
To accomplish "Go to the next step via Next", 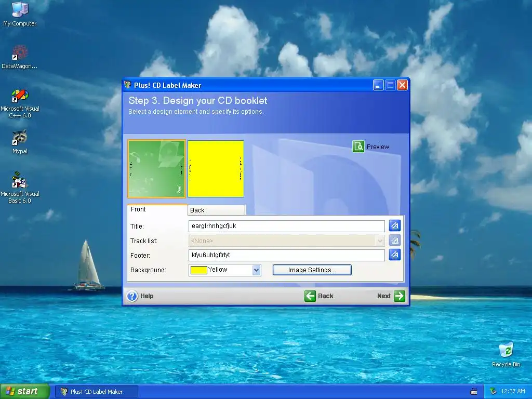I will pos(391,296).
